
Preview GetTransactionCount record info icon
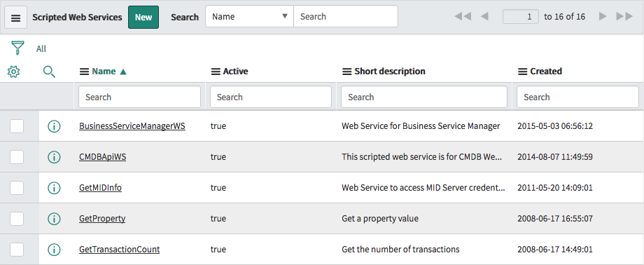pyautogui.click(x=54, y=250)
